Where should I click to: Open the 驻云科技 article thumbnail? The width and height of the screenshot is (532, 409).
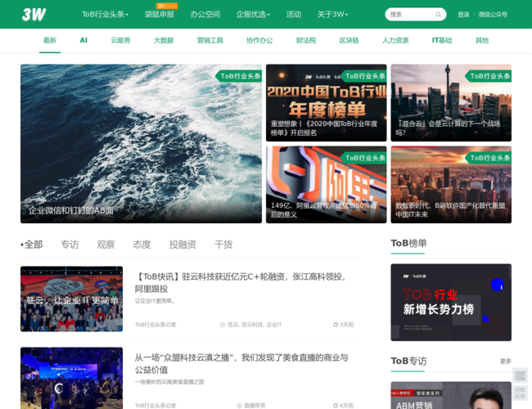(x=71, y=299)
